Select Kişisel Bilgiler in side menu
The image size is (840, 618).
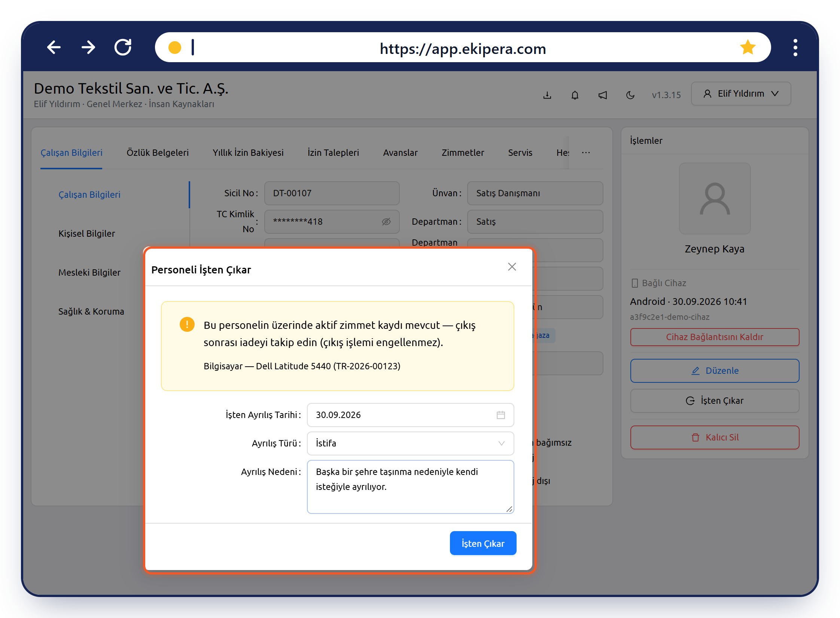pyautogui.click(x=86, y=234)
